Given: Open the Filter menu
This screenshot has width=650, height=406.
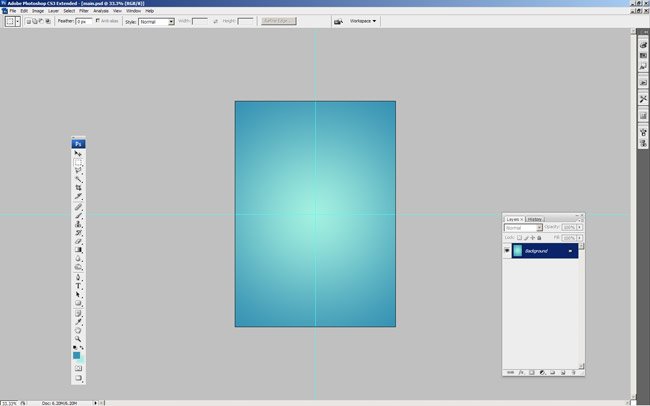Looking at the screenshot, I should point(84,11).
